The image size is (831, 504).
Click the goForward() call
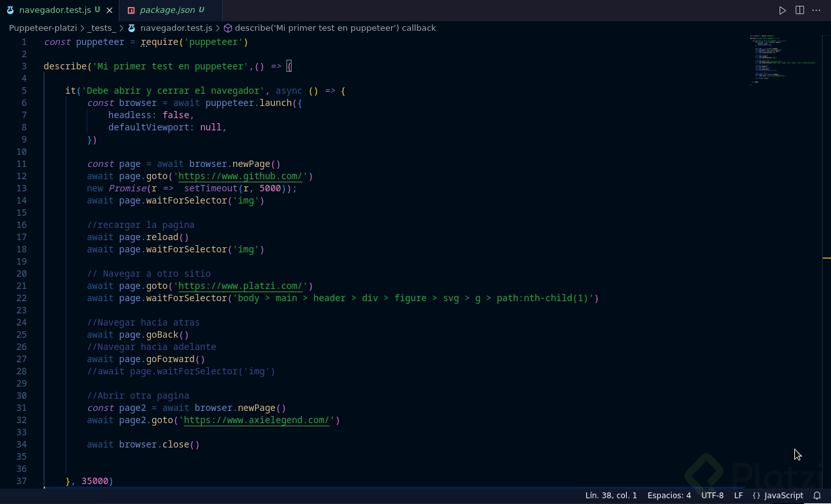click(x=175, y=359)
